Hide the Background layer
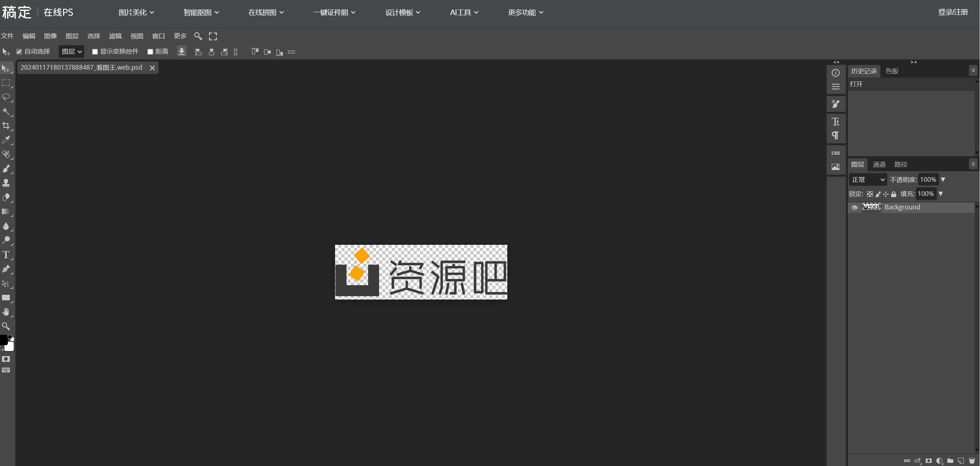 click(x=854, y=207)
